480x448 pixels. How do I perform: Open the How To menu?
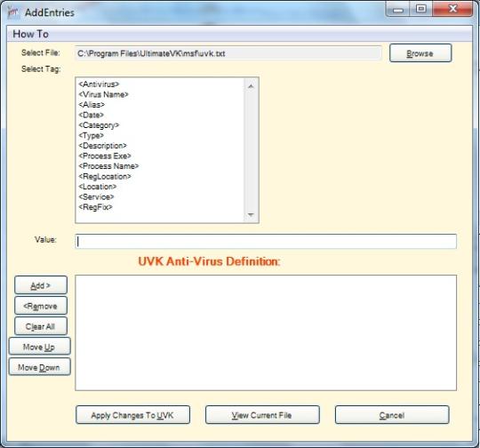30,34
